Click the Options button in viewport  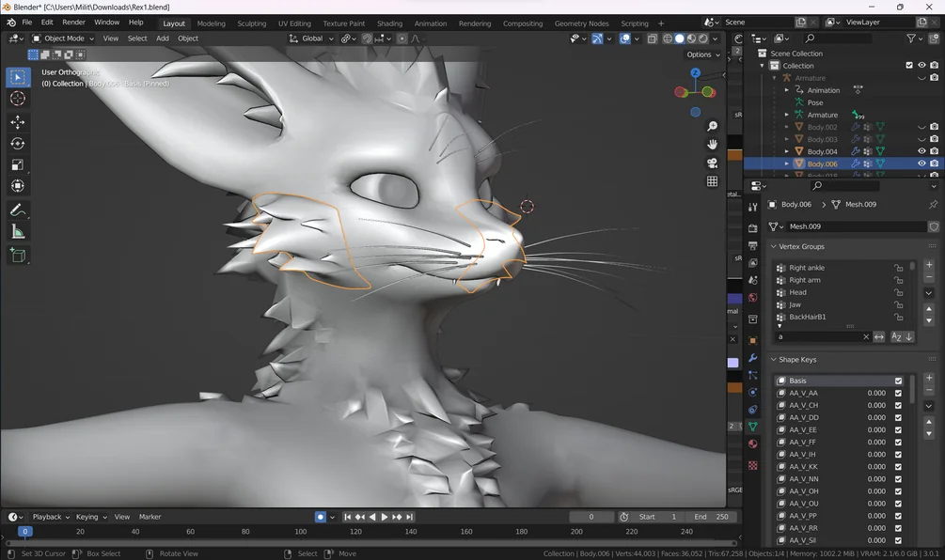703,54
